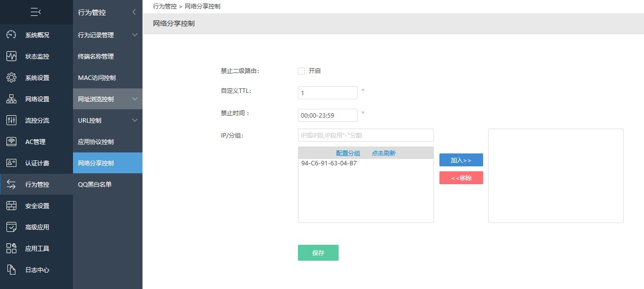644x289 pixels.
Task: Enable the 禁止二级路由 开启 checkbox
Action: point(301,71)
